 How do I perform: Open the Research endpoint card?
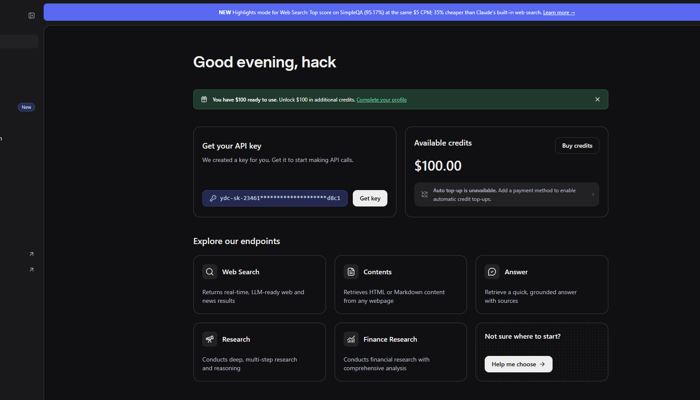(259, 352)
